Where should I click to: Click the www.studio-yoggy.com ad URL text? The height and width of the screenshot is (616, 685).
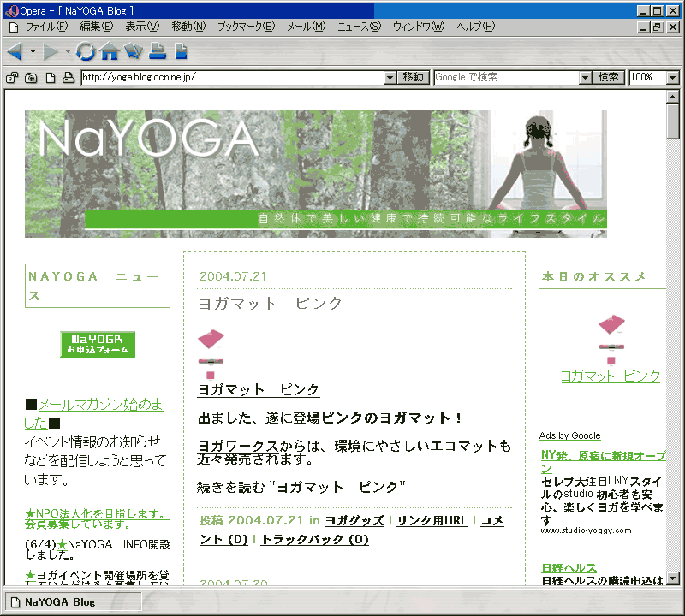586,530
